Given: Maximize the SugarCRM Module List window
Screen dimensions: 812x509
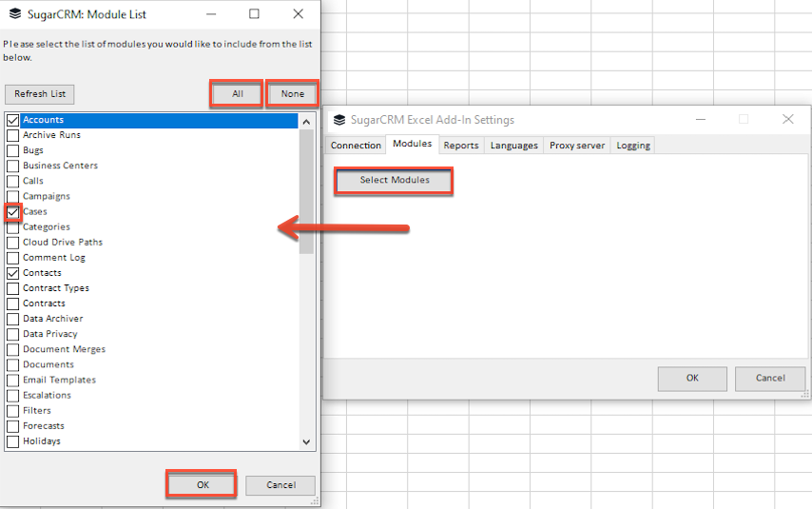Looking at the screenshot, I should coord(254,14).
